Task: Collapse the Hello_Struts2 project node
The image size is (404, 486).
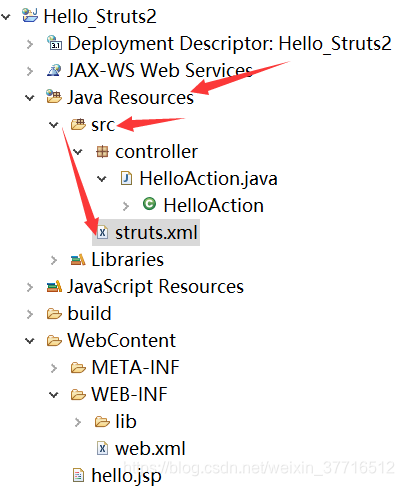Action: (x=6, y=16)
